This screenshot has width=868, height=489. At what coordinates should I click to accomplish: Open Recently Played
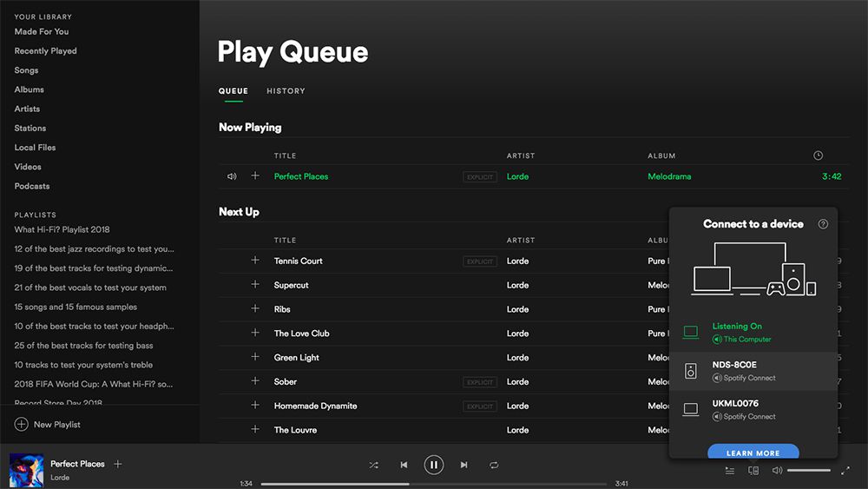(x=45, y=51)
